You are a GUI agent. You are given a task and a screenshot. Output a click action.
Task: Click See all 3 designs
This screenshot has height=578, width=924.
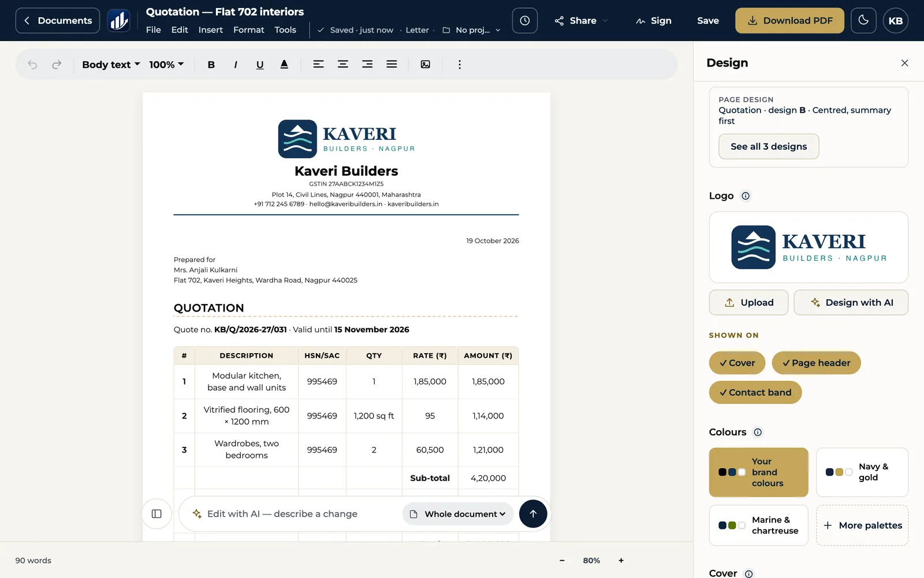point(769,147)
